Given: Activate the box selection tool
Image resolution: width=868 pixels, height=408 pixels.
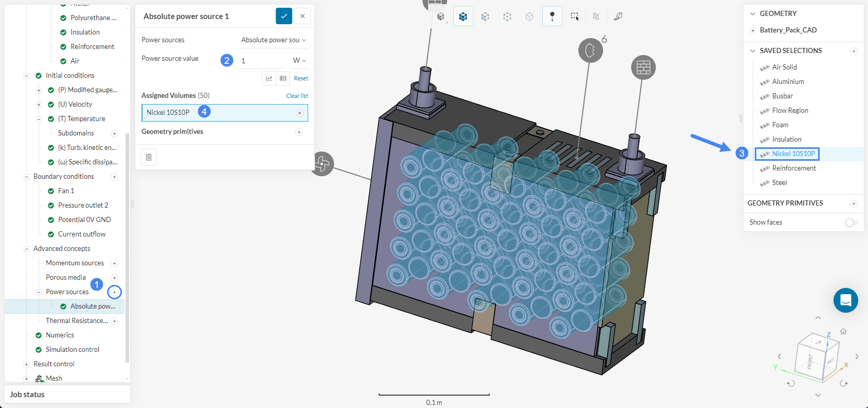Looking at the screenshot, I should tap(574, 16).
